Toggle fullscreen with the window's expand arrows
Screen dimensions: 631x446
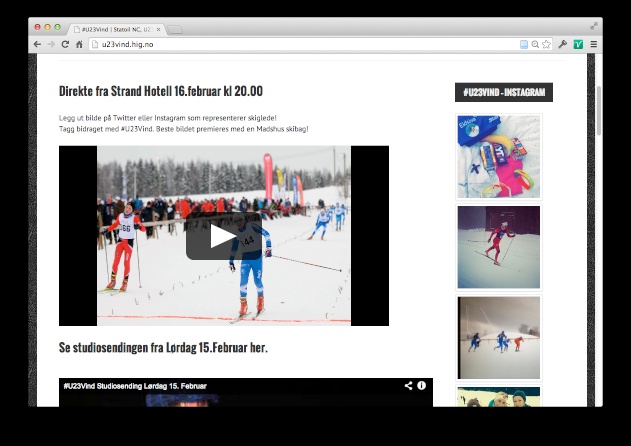click(x=594, y=26)
